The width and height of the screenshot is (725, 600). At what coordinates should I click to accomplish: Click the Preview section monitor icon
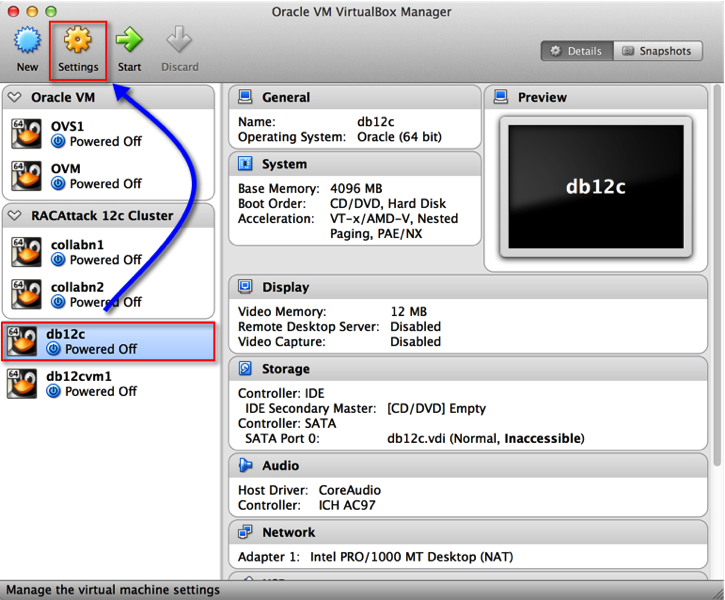tap(501, 97)
